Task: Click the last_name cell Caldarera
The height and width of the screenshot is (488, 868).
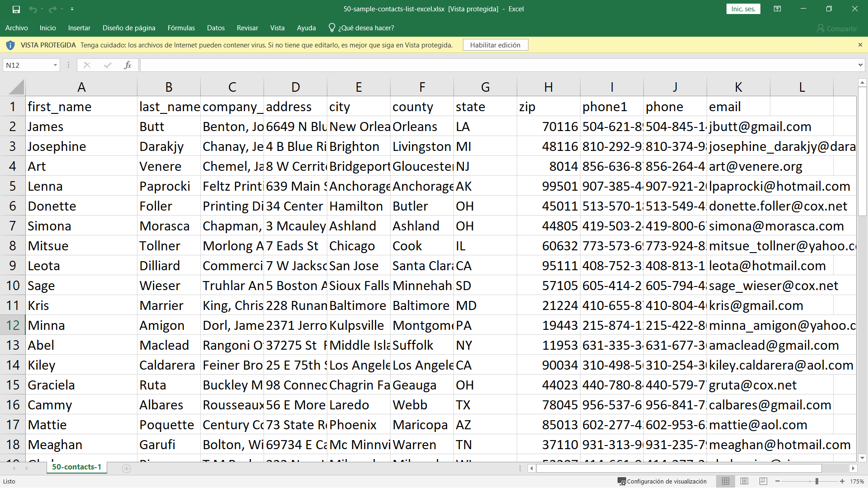Action: pos(169,365)
